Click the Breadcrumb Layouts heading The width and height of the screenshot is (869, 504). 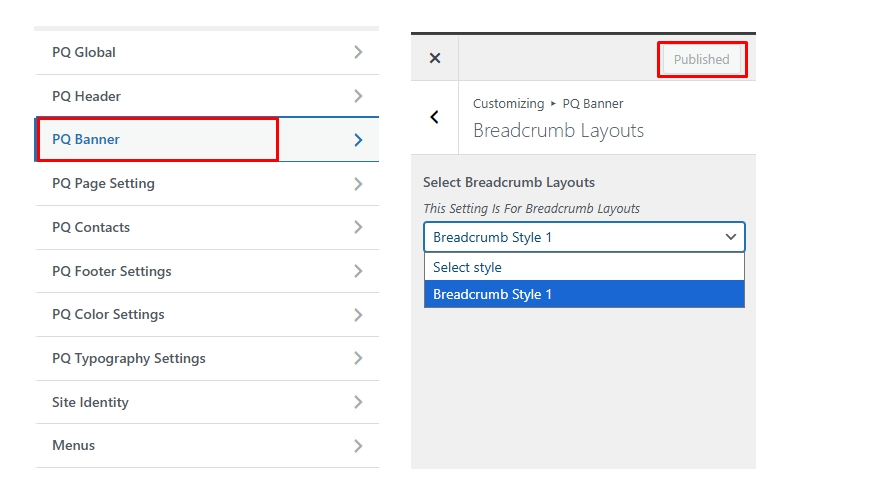point(558,131)
